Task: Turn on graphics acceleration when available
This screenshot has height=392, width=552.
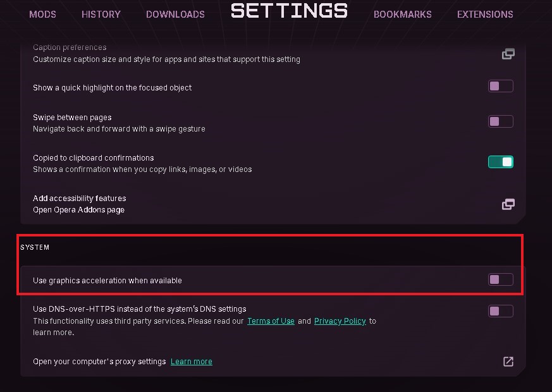Action: click(x=500, y=279)
